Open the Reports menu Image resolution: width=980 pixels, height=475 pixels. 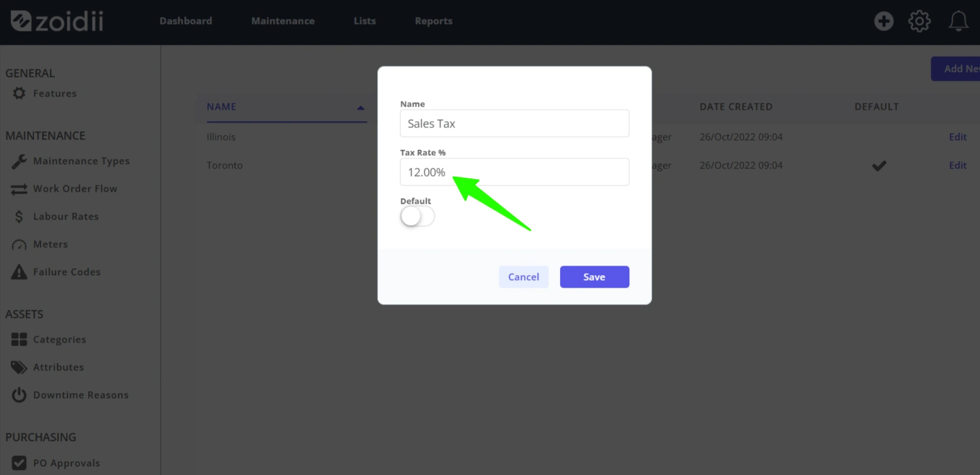433,21
